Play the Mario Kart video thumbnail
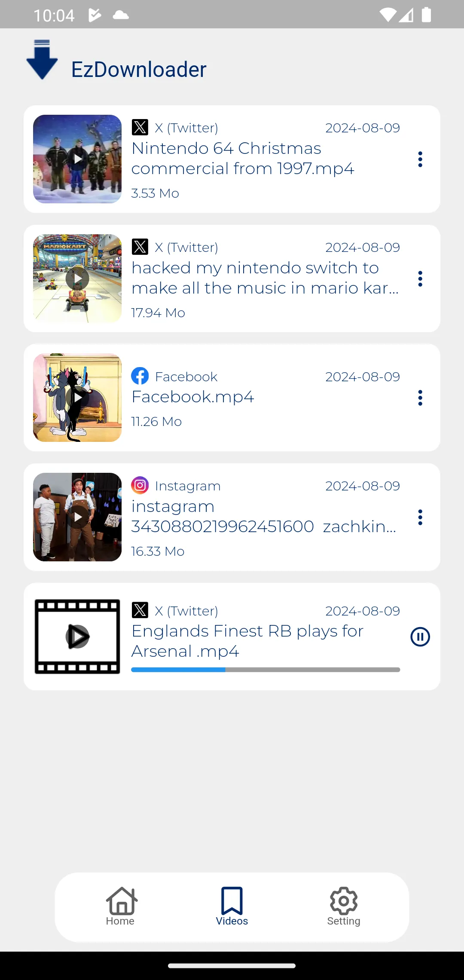 77,279
